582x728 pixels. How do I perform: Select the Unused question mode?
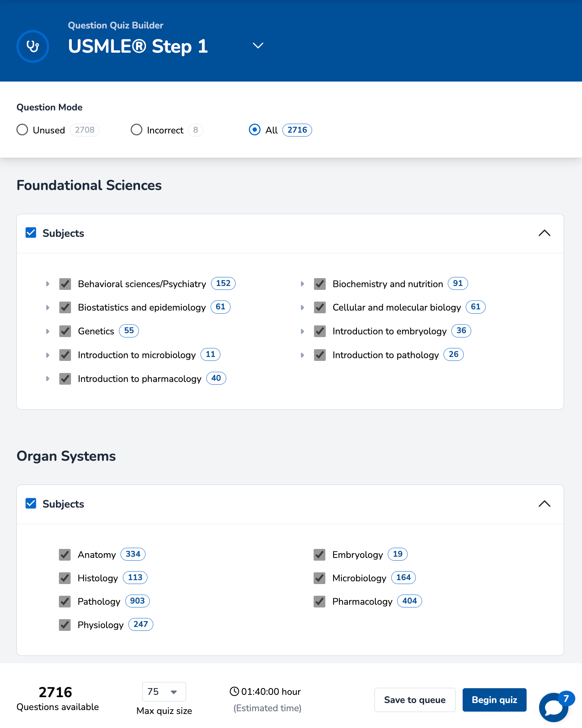tap(23, 130)
